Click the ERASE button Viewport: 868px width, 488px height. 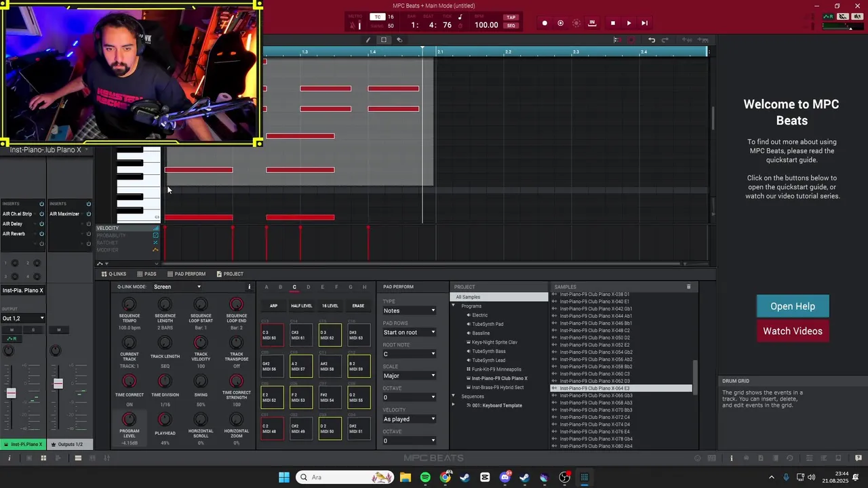click(x=358, y=306)
